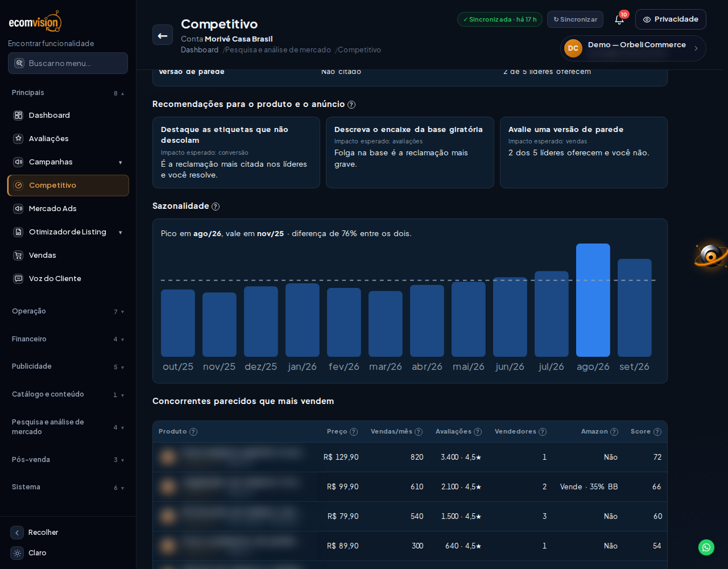Viewport: 728px width, 569px height.
Task: Click the help icon beside Vendedores column
Action: [x=543, y=432]
